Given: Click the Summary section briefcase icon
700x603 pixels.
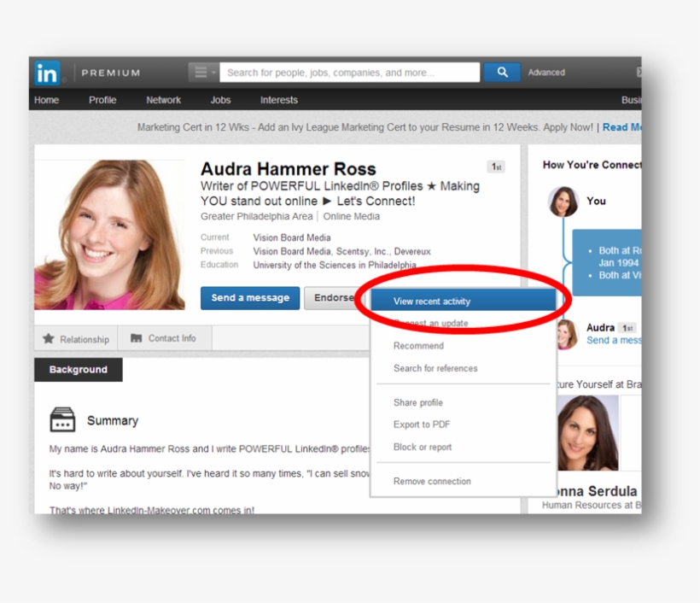Looking at the screenshot, I should (x=62, y=419).
